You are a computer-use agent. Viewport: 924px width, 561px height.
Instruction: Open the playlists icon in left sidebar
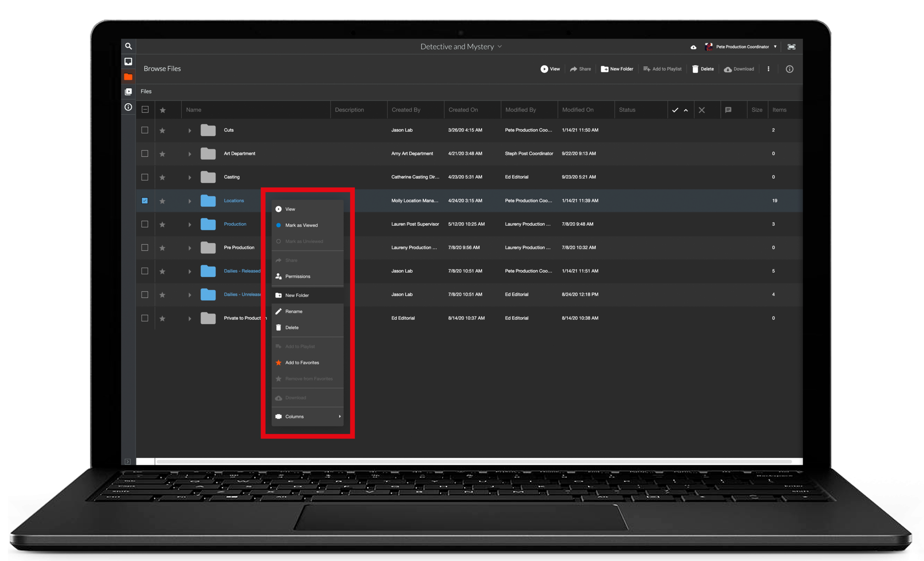coord(128,92)
